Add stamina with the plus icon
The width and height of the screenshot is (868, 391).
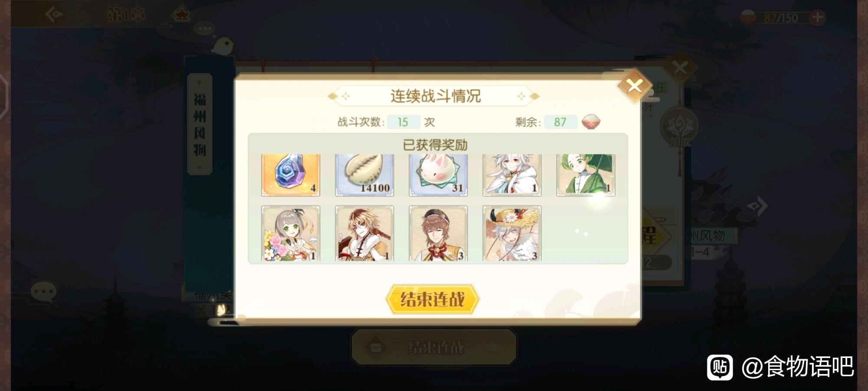click(818, 17)
